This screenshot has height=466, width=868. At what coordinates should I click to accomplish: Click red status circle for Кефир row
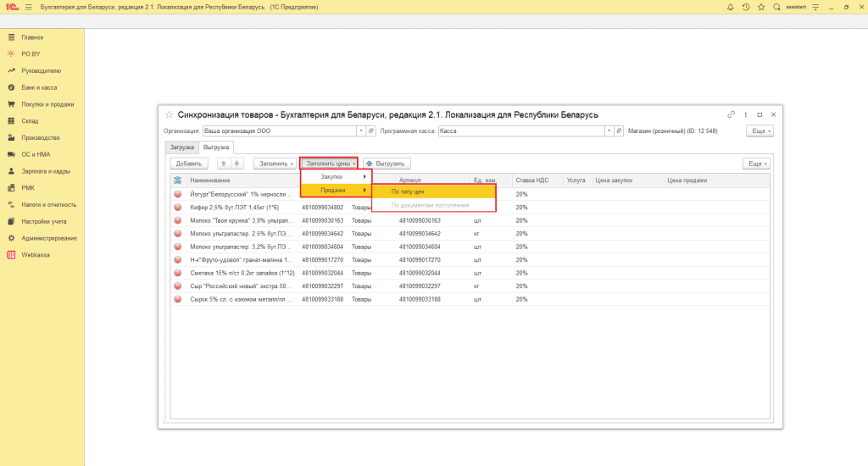click(x=178, y=207)
